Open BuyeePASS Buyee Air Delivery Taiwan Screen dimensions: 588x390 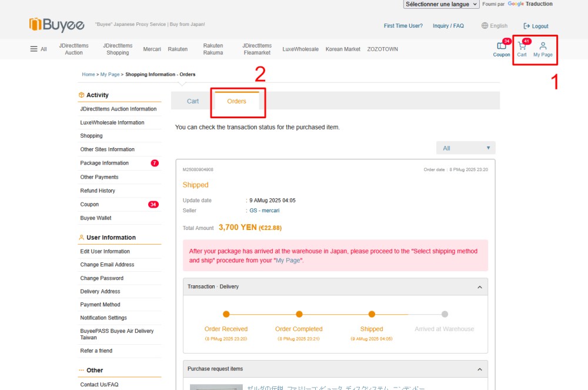click(117, 334)
